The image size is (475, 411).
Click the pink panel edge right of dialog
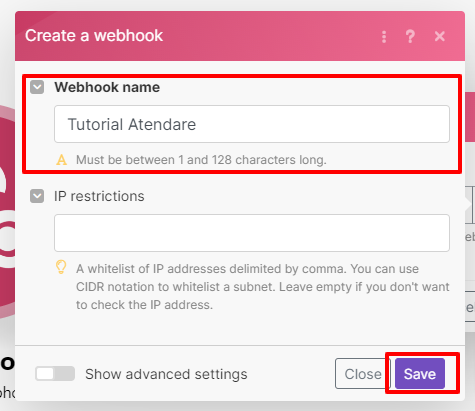point(470,117)
